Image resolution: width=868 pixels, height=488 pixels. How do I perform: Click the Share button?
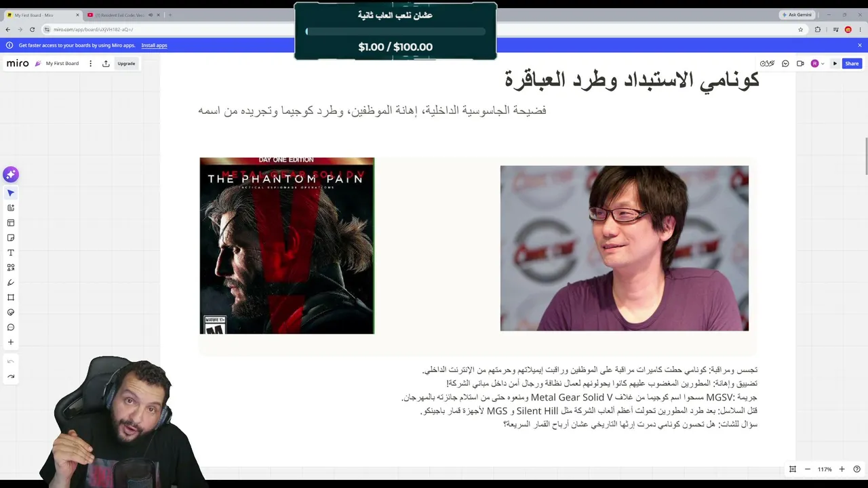click(852, 64)
